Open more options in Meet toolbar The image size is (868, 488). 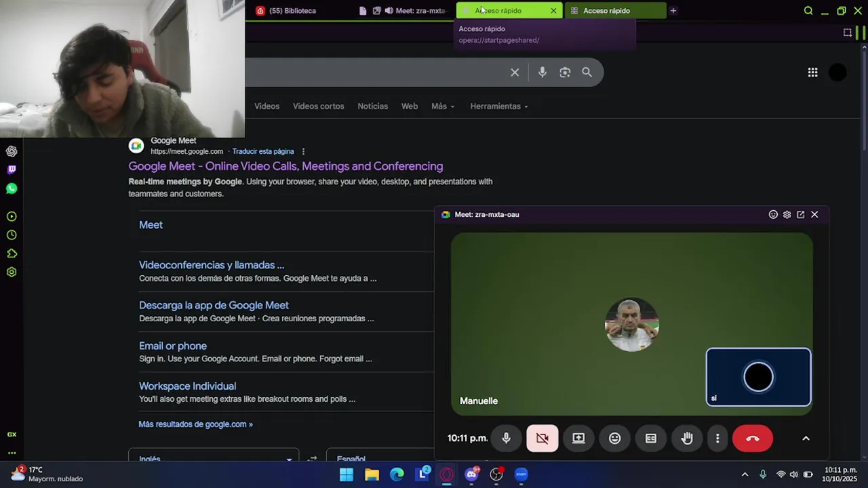pyautogui.click(x=717, y=439)
